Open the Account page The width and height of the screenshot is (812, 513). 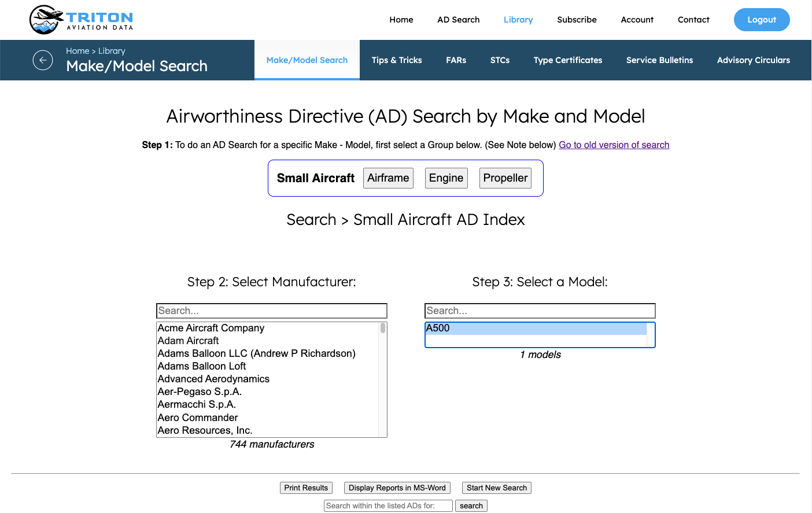(x=637, y=20)
